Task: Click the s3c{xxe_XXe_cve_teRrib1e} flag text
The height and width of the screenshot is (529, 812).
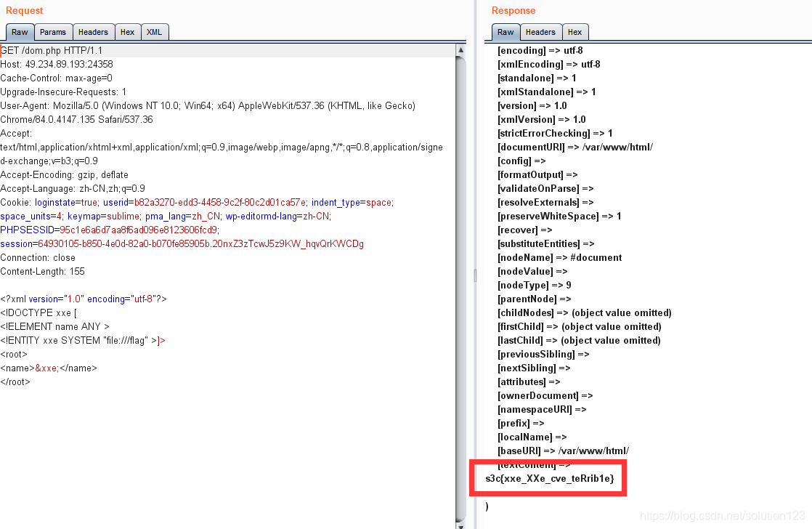Action: pos(550,478)
